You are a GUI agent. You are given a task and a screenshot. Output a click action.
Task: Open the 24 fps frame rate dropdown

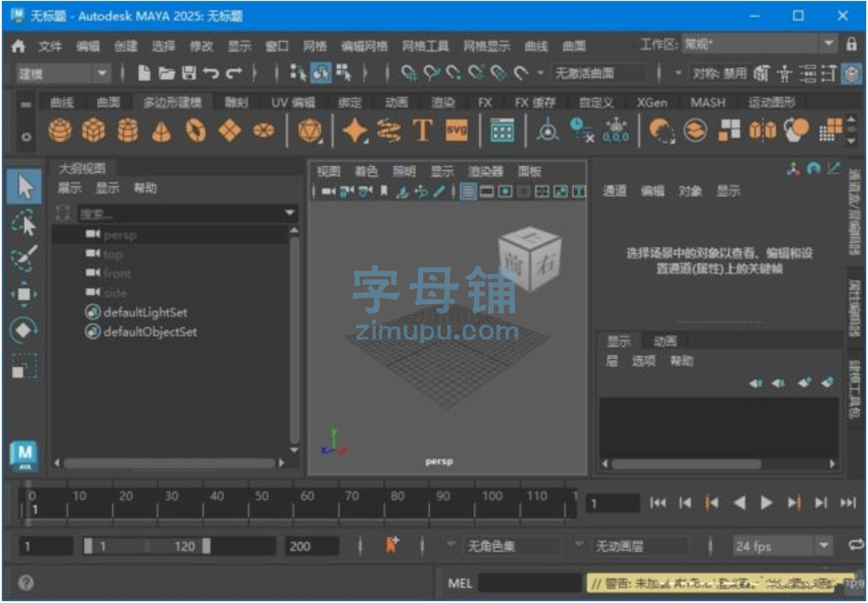point(783,546)
